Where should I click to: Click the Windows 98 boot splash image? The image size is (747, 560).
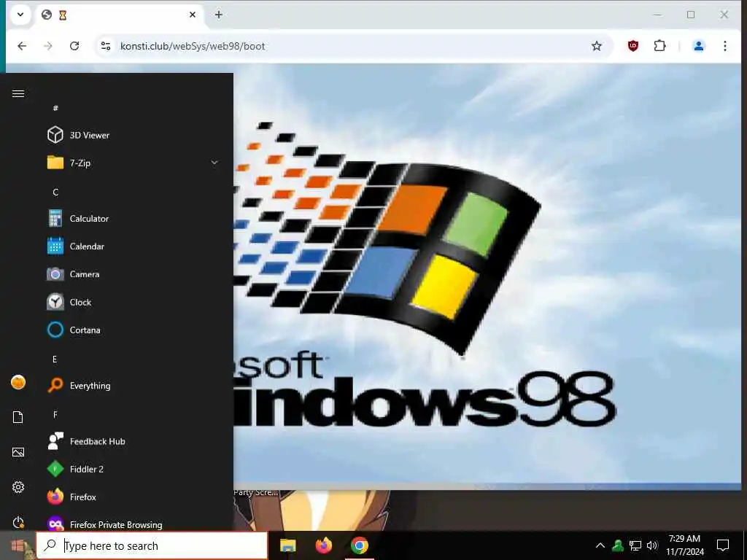[487, 276]
